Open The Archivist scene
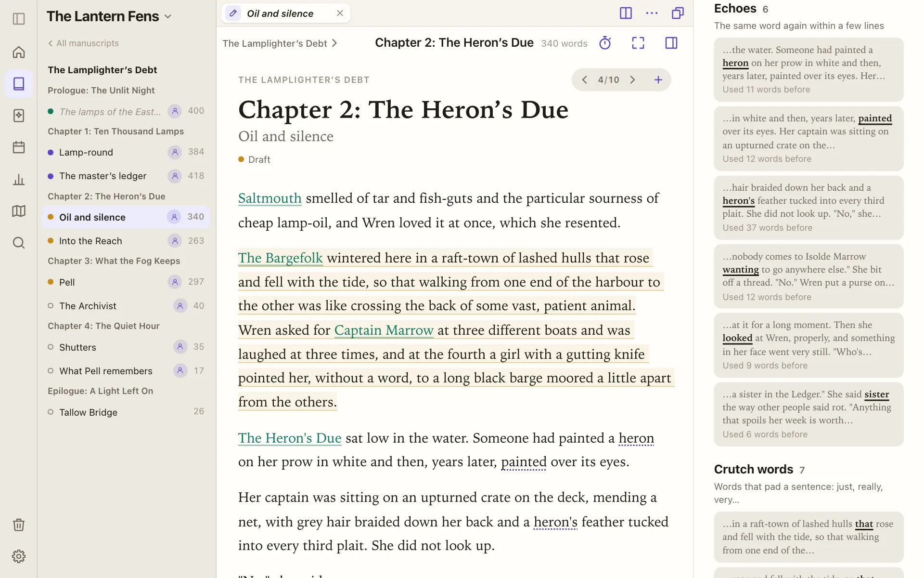 (126, 306)
